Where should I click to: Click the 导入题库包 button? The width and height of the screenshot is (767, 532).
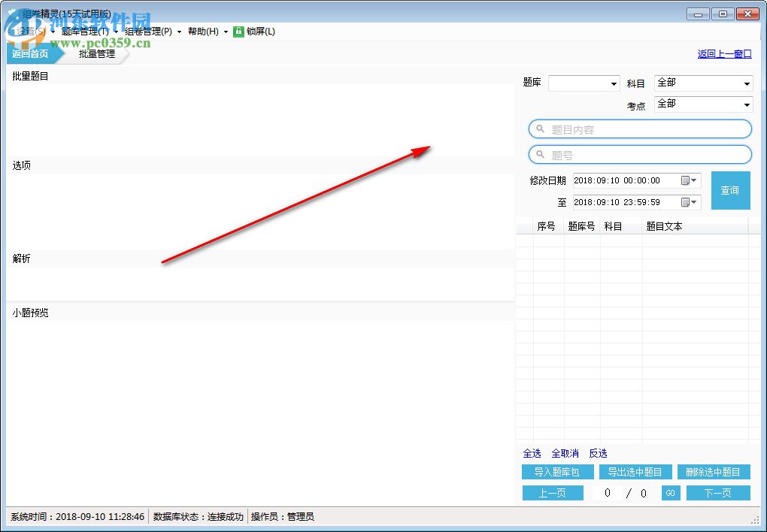tap(558, 472)
